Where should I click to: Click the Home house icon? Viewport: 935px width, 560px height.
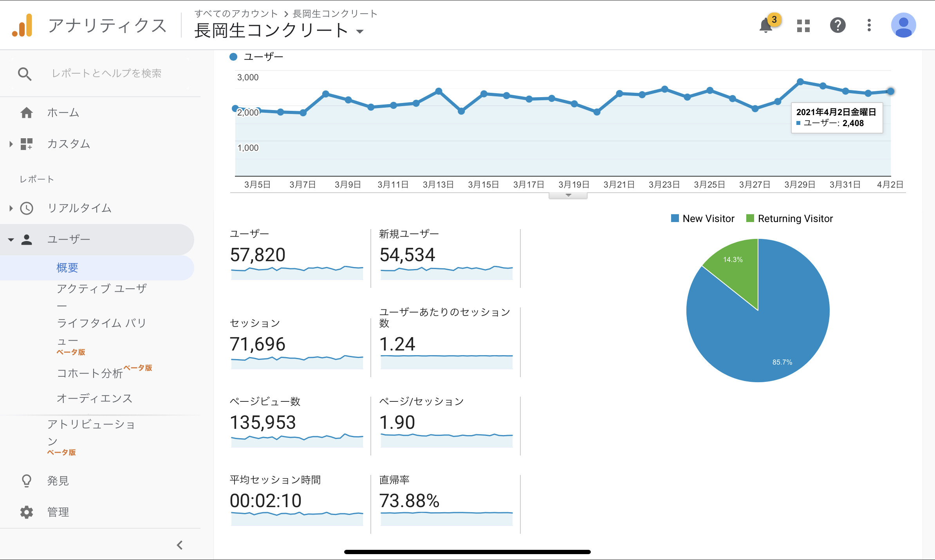click(x=27, y=113)
